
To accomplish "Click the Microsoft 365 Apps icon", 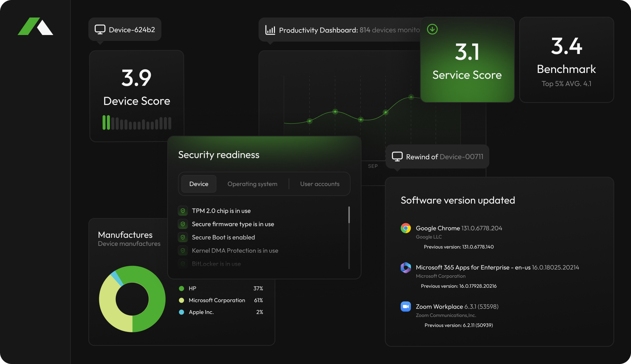I will click(x=405, y=267).
